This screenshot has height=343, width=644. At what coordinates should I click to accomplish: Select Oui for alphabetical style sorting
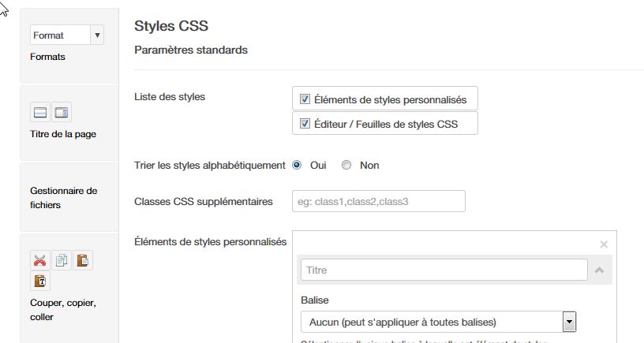tap(297, 165)
